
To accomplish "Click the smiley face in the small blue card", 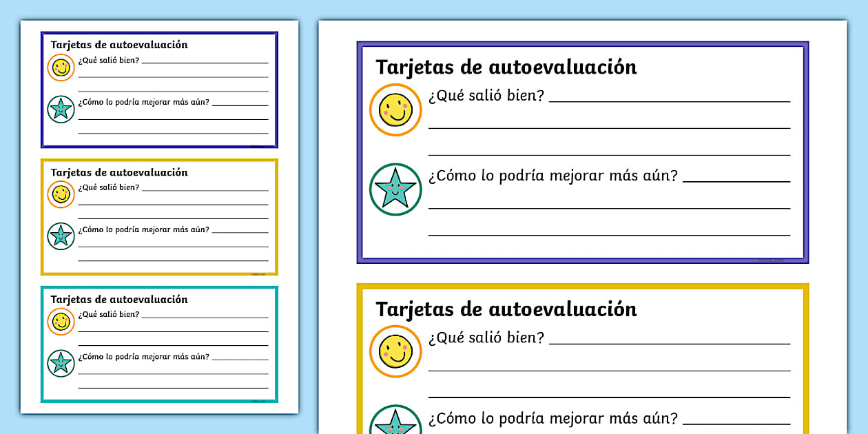I will (61, 68).
